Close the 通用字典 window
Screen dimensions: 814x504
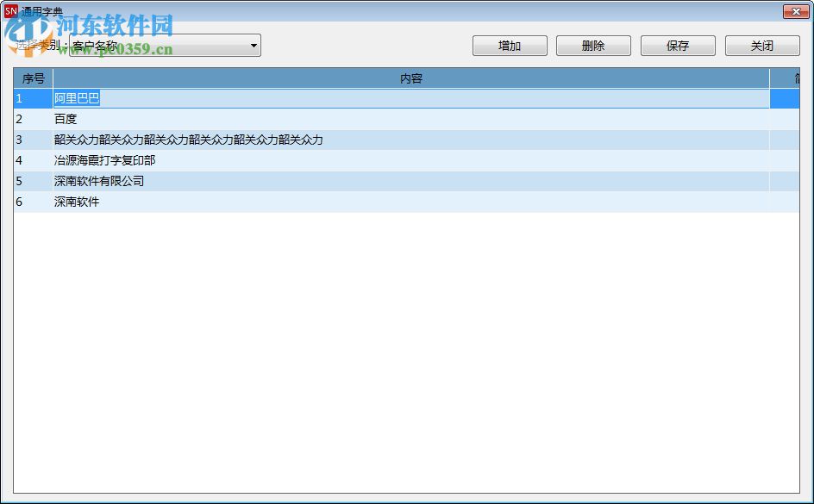point(795,11)
